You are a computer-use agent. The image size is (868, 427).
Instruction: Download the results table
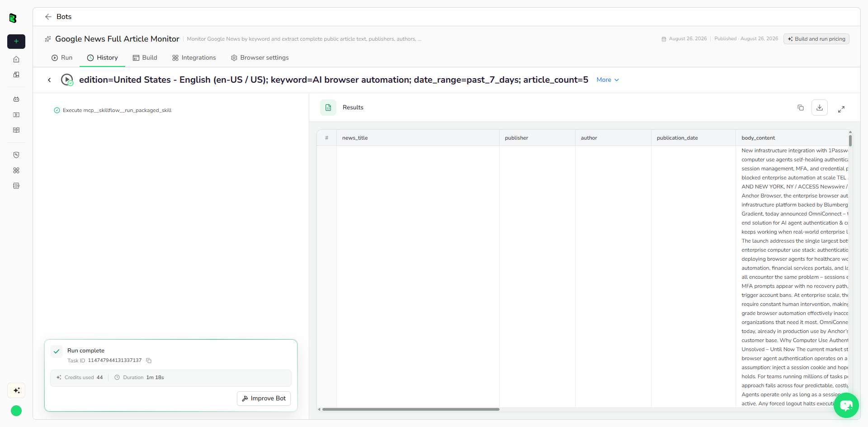820,108
